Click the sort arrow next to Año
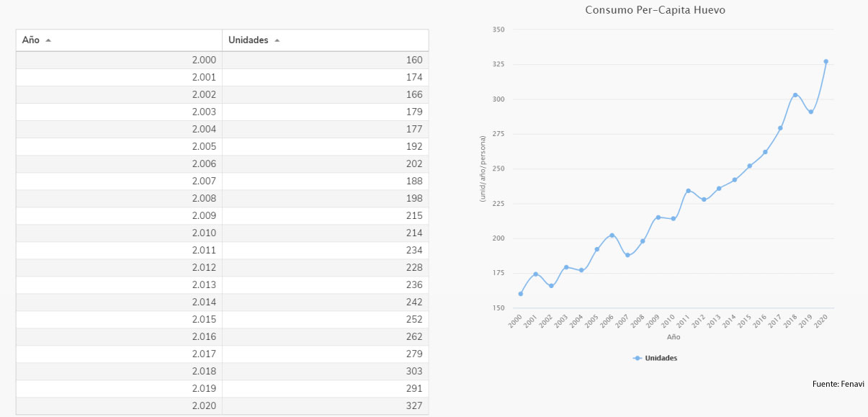Image resolution: width=868 pixels, height=417 pixels. click(x=48, y=40)
